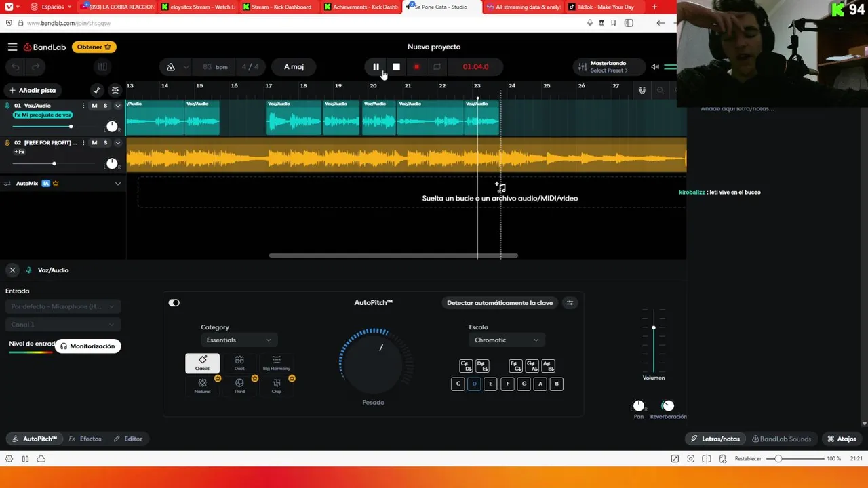
Task: Switch to the Editor tab
Action: click(x=128, y=439)
